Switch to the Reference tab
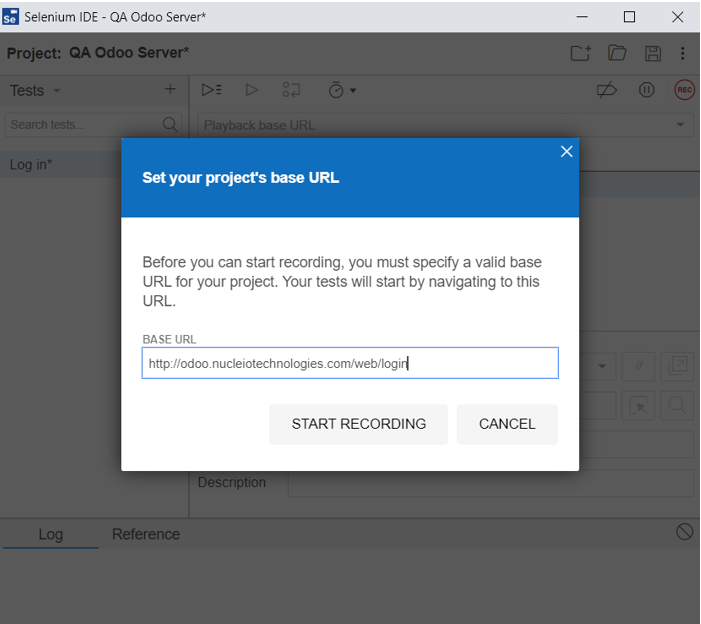Image resolution: width=701 pixels, height=624 pixels. (146, 534)
